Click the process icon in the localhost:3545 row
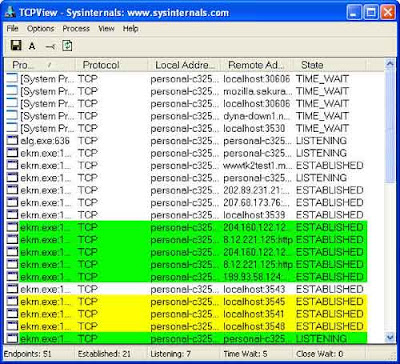400x364 pixels. pyautogui.click(x=12, y=301)
